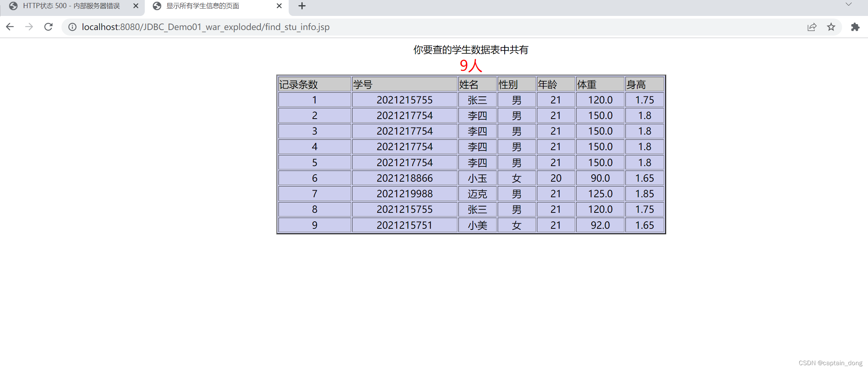Click the 身高 column header
The height and width of the screenshot is (370, 868).
[645, 84]
